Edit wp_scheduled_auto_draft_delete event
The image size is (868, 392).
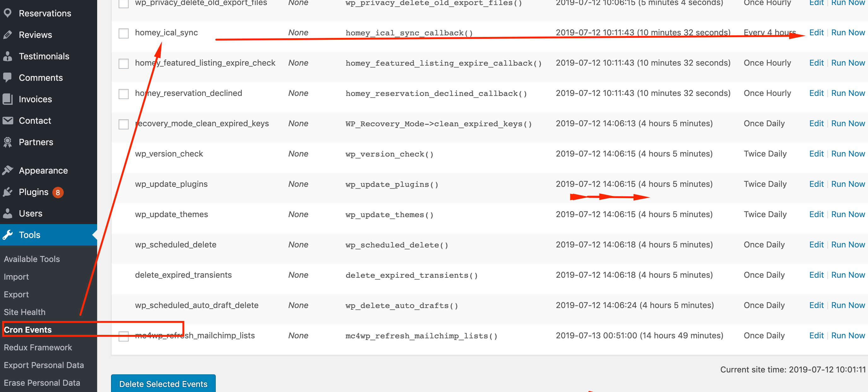[x=816, y=306]
